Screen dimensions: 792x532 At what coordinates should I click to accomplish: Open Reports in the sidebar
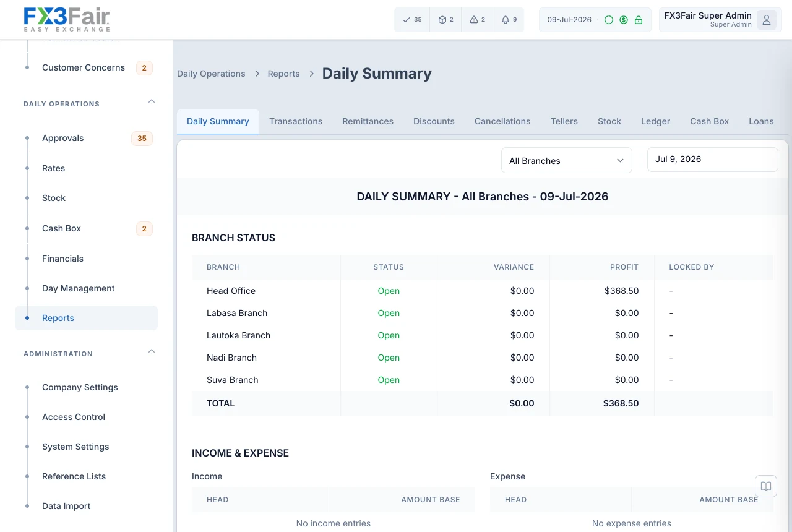tap(86, 318)
